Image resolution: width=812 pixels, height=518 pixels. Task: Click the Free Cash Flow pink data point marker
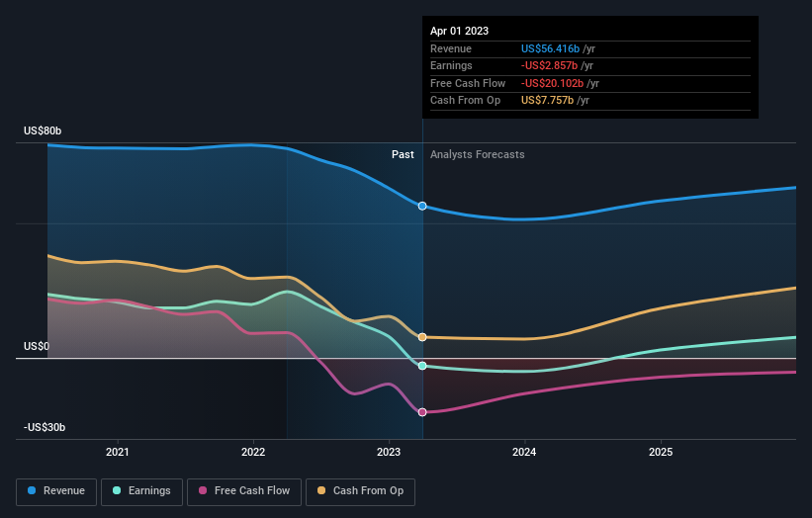point(422,412)
